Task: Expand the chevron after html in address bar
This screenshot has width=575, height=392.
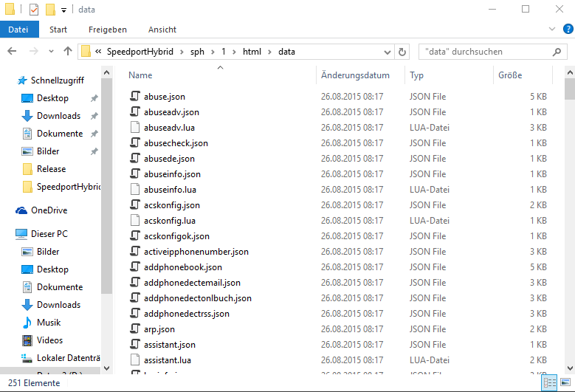Action: tap(270, 52)
